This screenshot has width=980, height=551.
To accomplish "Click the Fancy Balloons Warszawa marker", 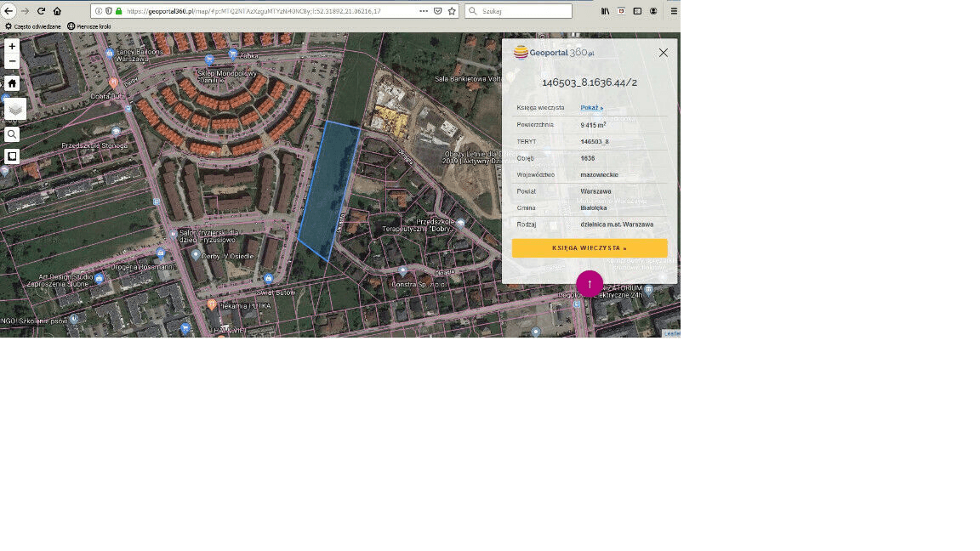I will coord(110,53).
